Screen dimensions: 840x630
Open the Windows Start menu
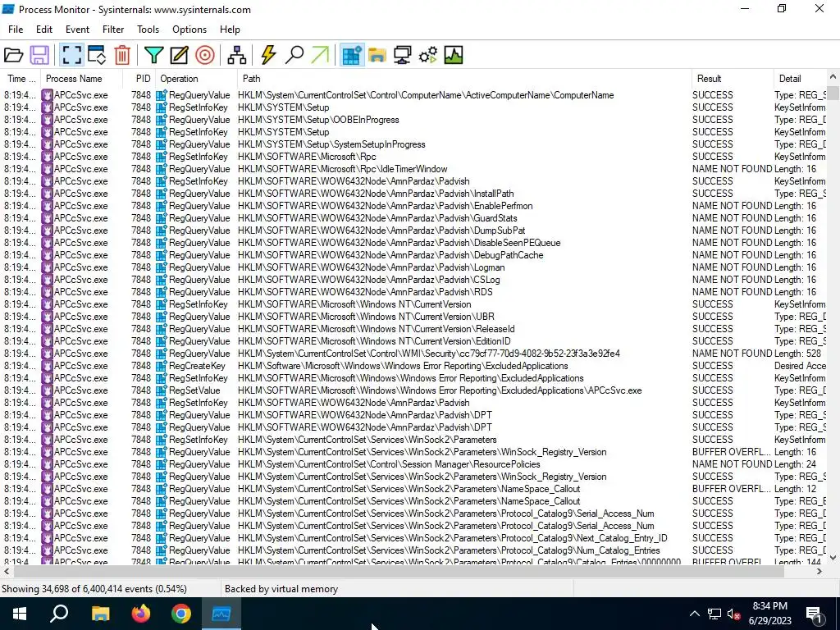[x=20, y=614]
